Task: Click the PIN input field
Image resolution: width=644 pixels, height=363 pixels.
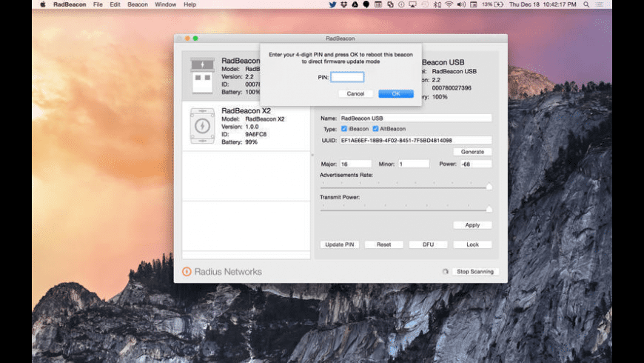Action: [347, 77]
